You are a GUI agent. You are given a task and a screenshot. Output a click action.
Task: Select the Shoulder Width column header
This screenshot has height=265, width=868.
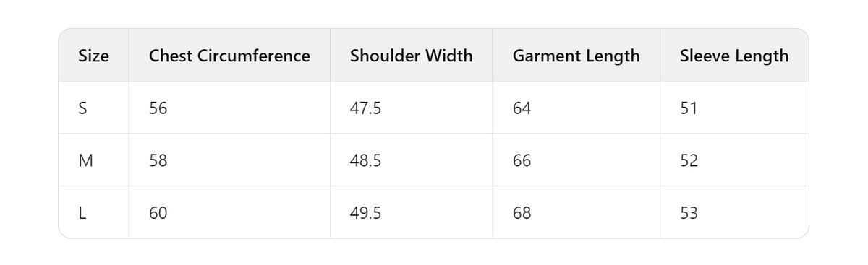[x=412, y=56]
